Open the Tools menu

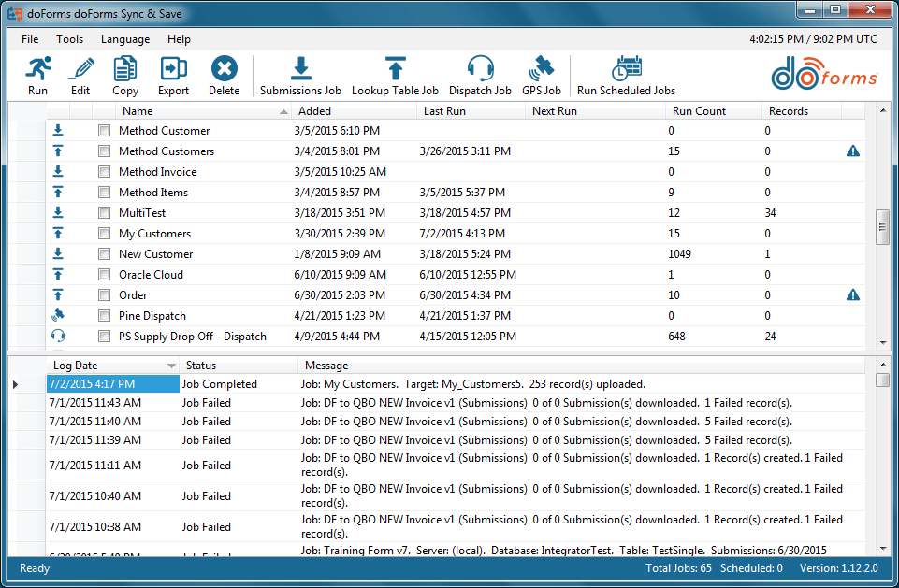click(x=69, y=39)
